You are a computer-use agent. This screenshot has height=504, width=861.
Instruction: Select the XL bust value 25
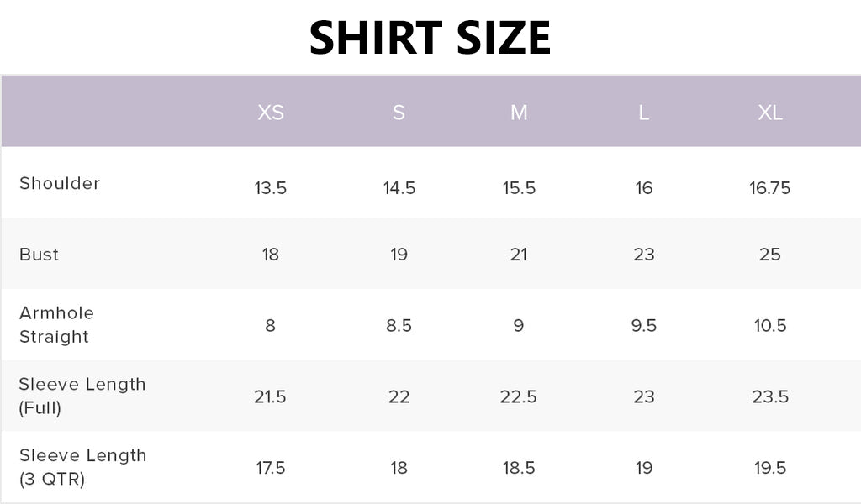[770, 255]
